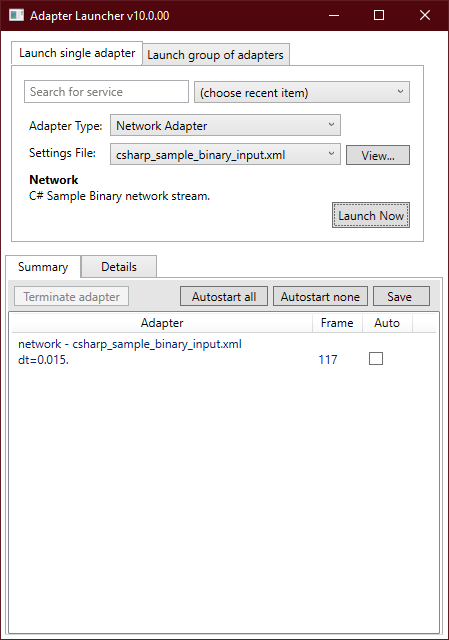This screenshot has width=449, height=640.
Task: Select the Summary tab
Action: (x=43, y=267)
